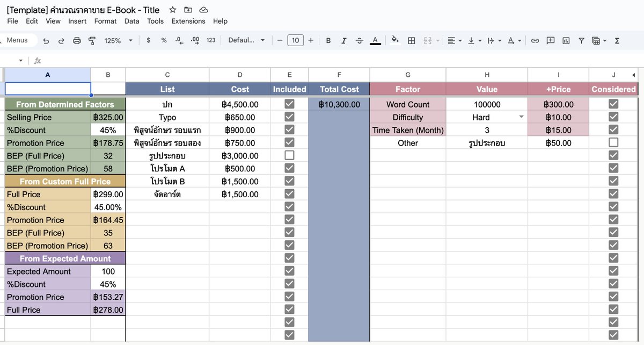644x345 pixels.
Task: Increase font size with plus button
Action: click(311, 40)
